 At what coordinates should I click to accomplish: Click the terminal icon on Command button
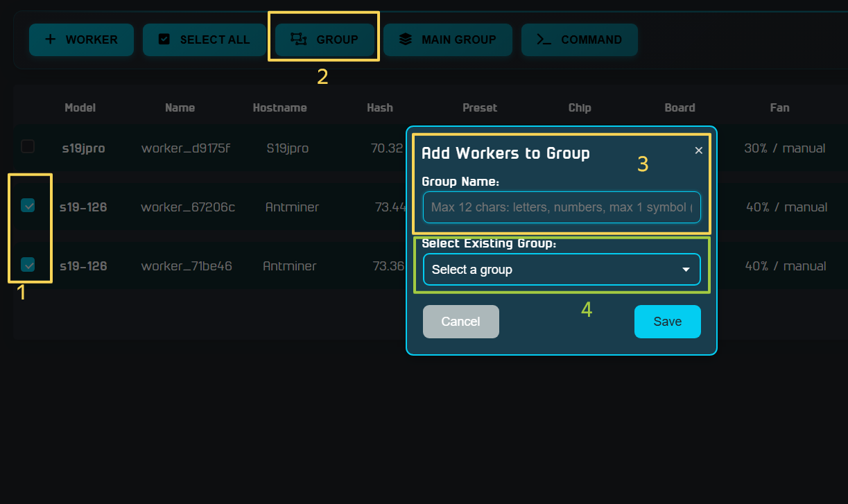[544, 40]
